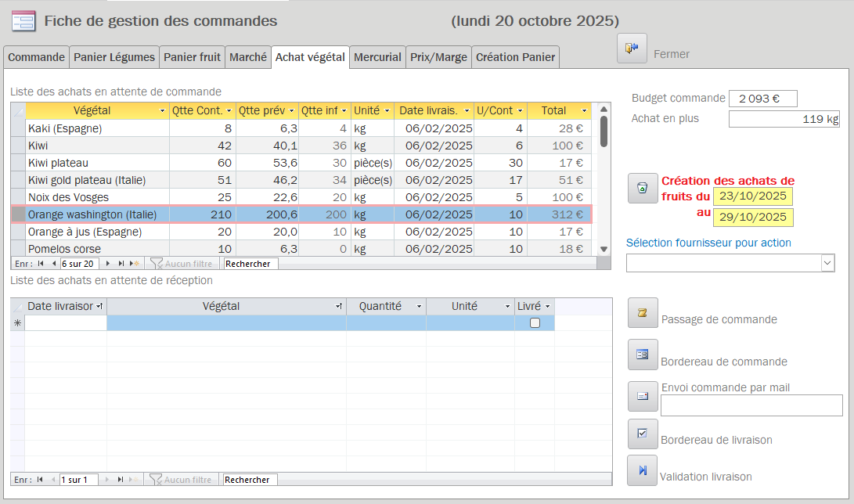Select the Kiwi gold plateau (Italie) row

click(x=87, y=180)
